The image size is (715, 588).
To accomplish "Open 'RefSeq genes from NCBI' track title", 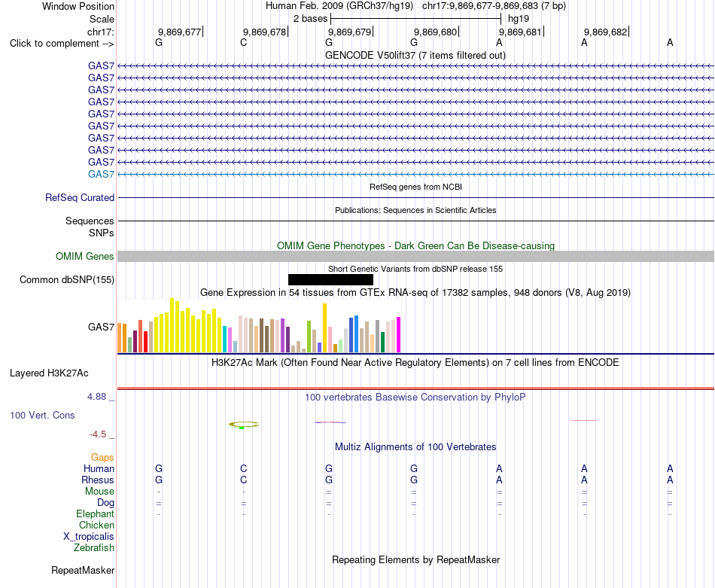I will [415, 187].
